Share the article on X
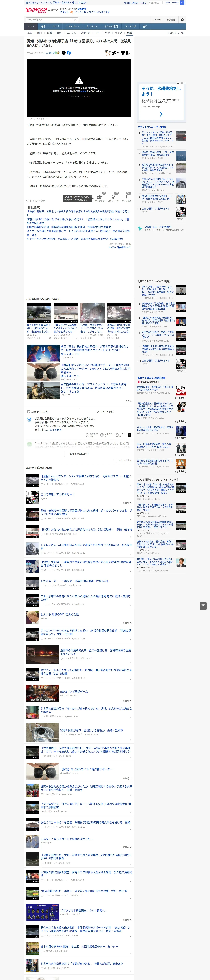This screenshot has width=210, height=980. coord(64,53)
